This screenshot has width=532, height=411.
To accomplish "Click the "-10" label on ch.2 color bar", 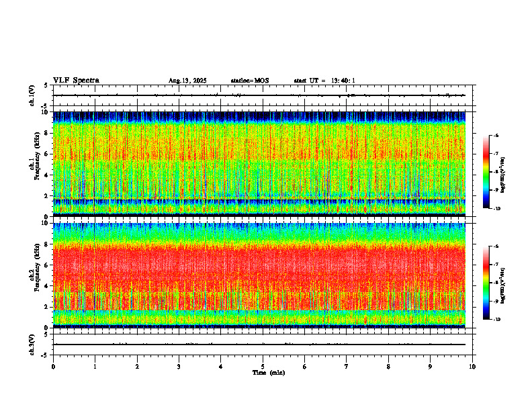I will [x=497, y=320].
